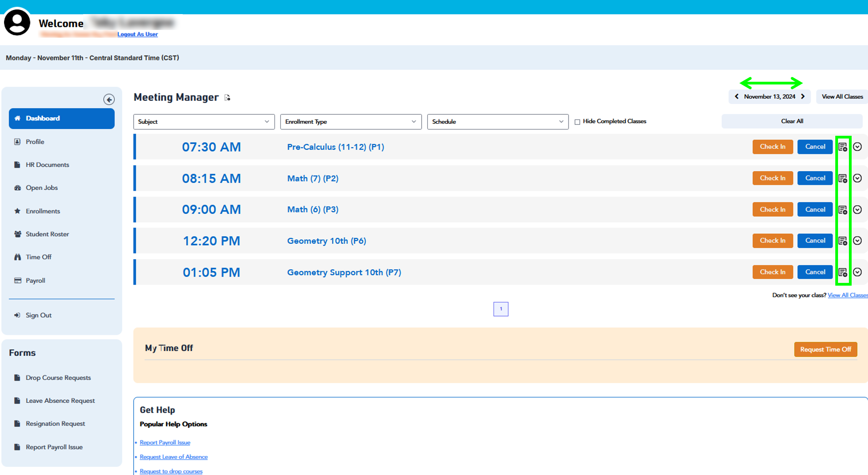Advance to next date using right arrow
This screenshot has width=868, height=475.
point(803,96)
